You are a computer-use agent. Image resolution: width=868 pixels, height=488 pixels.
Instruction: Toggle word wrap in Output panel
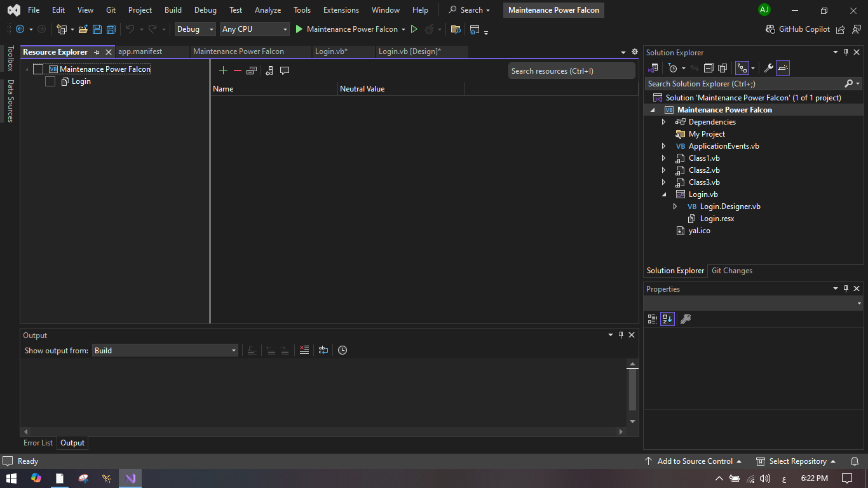pyautogui.click(x=323, y=350)
